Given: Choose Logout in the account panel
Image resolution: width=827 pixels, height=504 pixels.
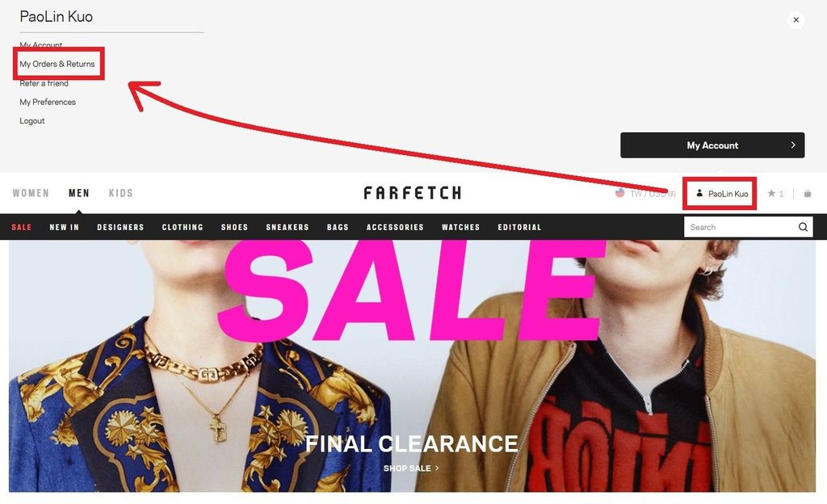Looking at the screenshot, I should (32, 120).
